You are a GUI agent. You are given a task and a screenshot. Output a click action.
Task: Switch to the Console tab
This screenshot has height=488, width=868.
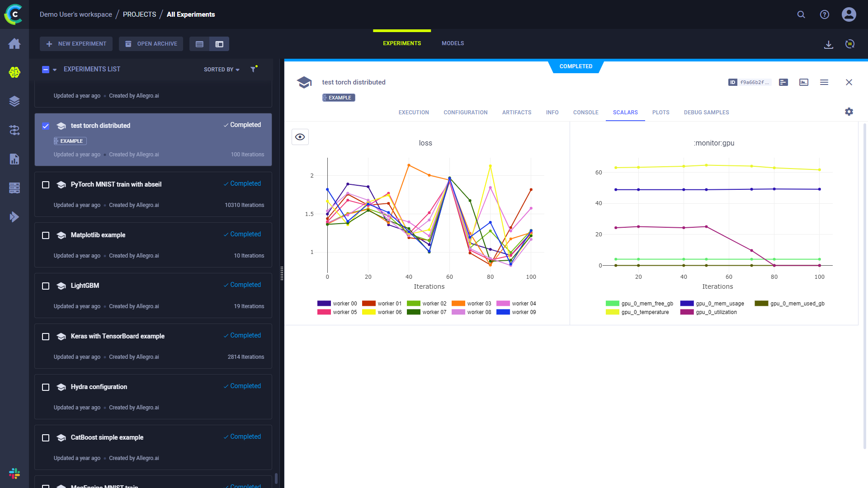pos(585,113)
